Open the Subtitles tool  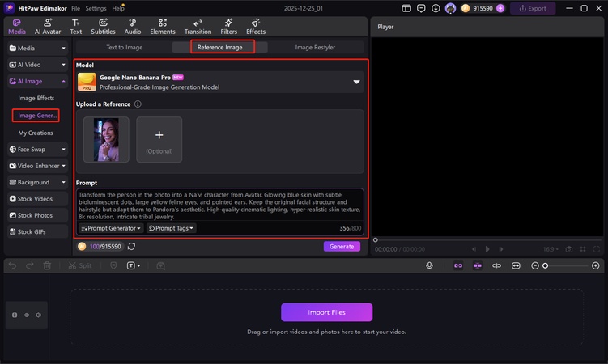[103, 27]
